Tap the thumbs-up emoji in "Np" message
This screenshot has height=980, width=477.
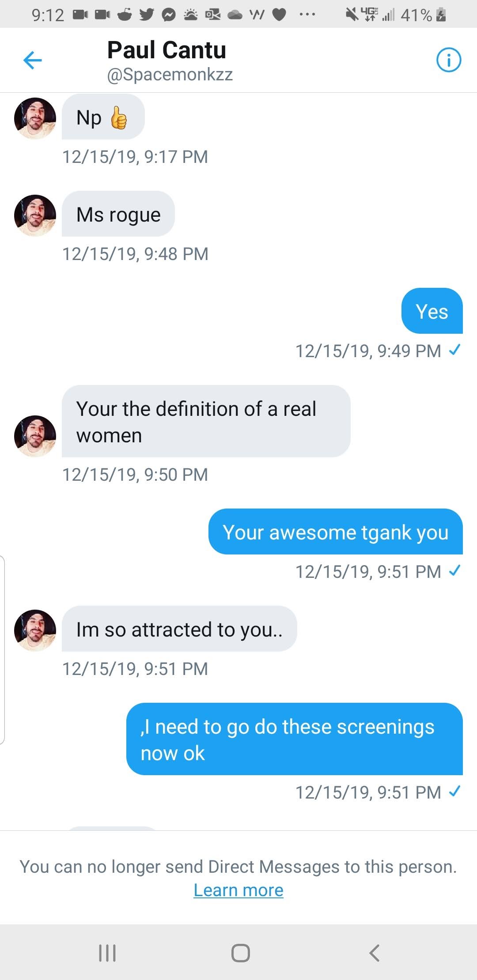(118, 118)
